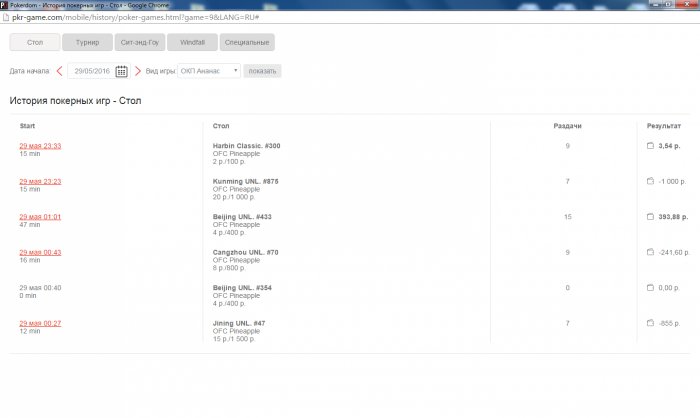Click the Harbin Classic. #300 table name
Viewport: 700px width, 418px height.
tap(246, 146)
